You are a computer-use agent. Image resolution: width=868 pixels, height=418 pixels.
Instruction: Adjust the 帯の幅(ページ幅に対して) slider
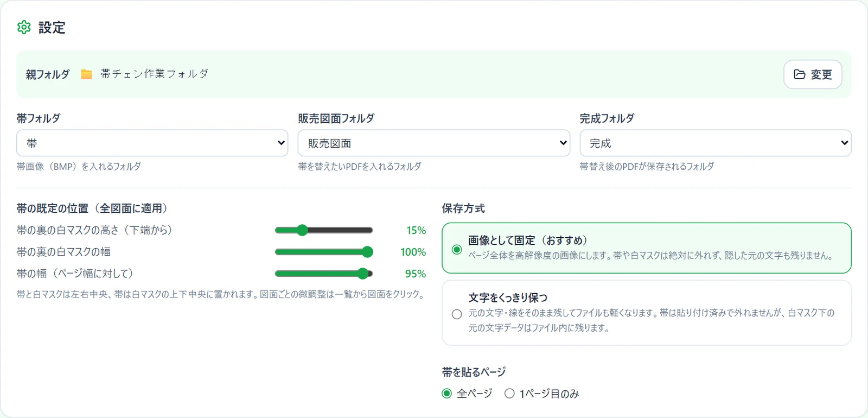(x=324, y=274)
